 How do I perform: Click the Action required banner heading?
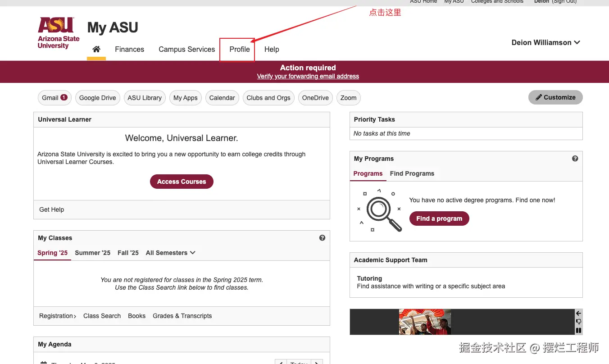[x=308, y=68]
